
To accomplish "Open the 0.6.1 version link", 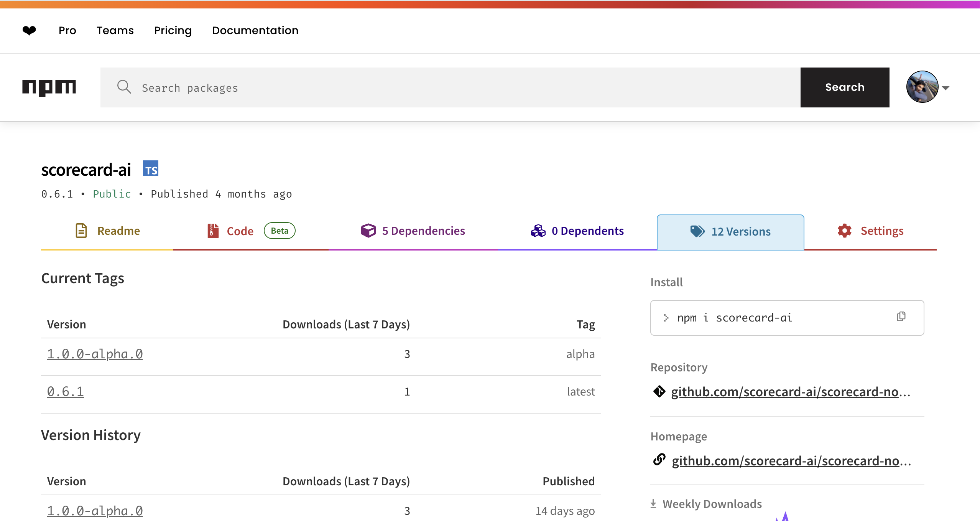I will click(65, 392).
